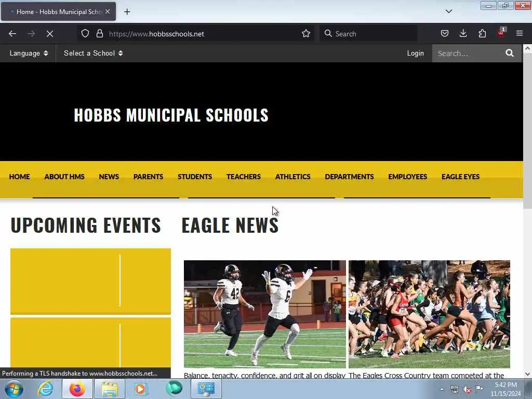The width and height of the screenshot is (532, 399).
Task: Open the Language dropdown
Action: (x=29, y=54)
